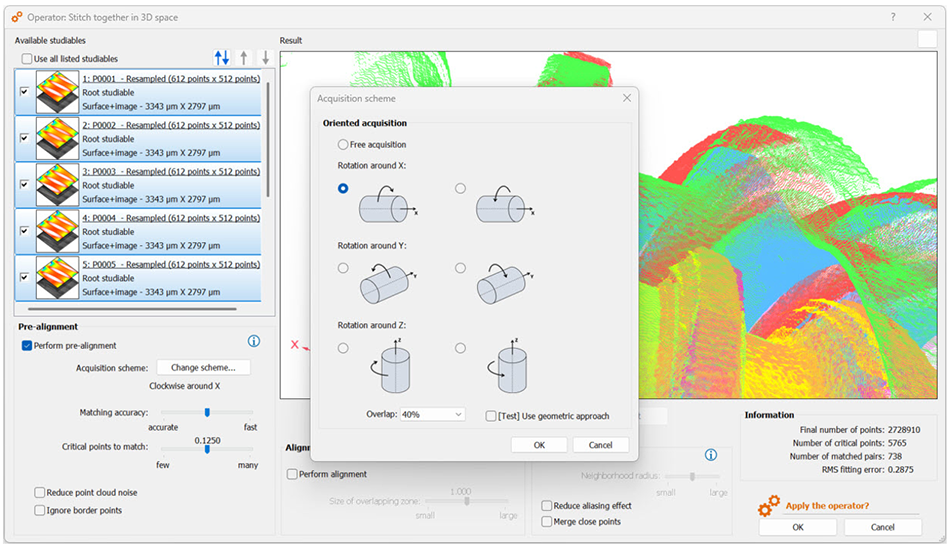Click the info icon above Neighborhood radius
The image size is (952, 546).
[x=711, y=455]
